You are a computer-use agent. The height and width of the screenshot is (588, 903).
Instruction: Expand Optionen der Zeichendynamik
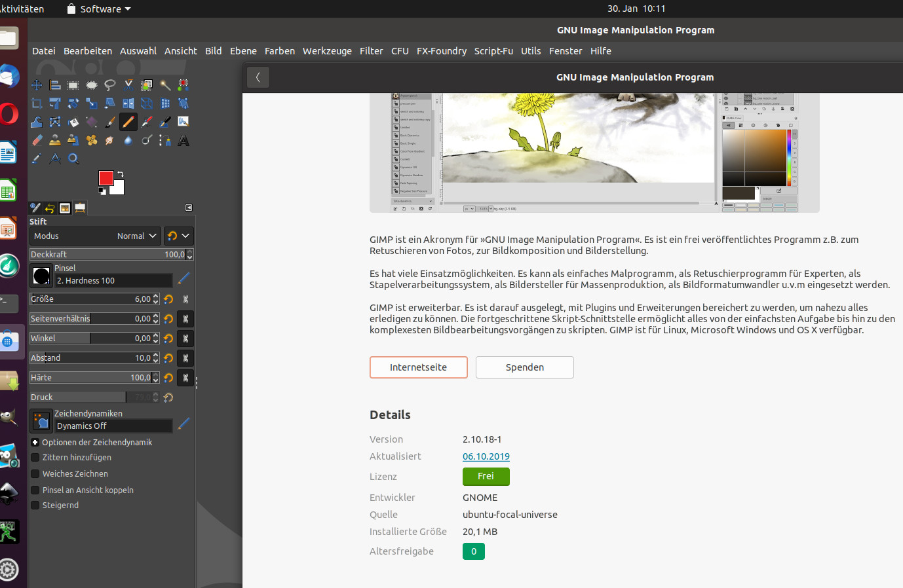35,443
